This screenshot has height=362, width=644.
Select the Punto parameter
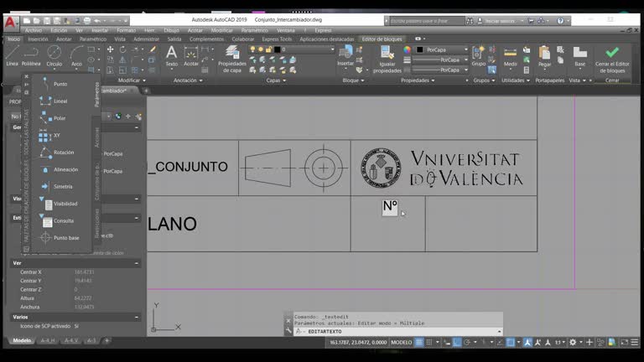coord(54,84)
